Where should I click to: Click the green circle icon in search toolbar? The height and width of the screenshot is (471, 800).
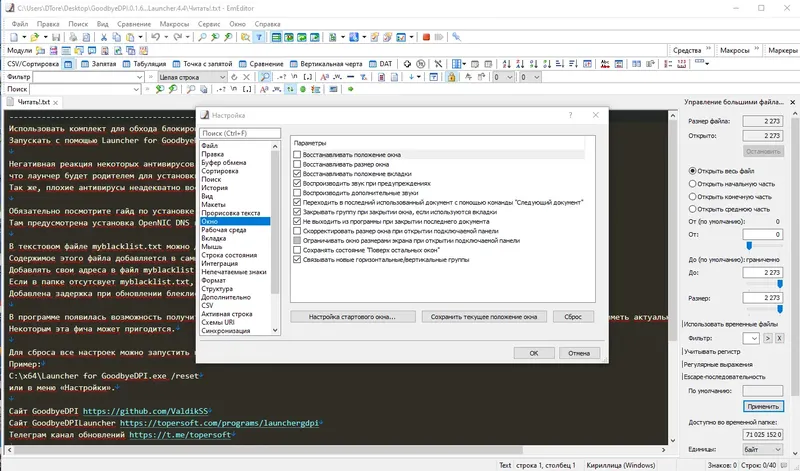click(x=303, y=89)
